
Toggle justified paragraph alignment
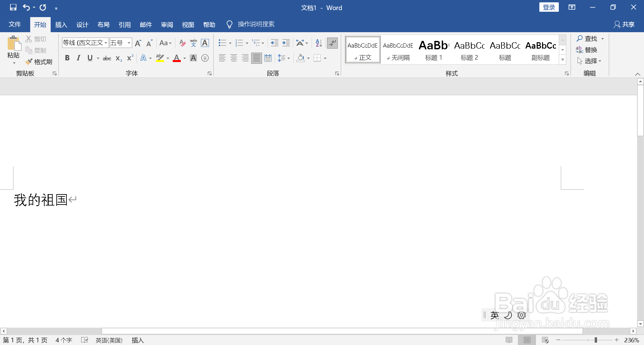pyautogui.click(x=257, y=58)
